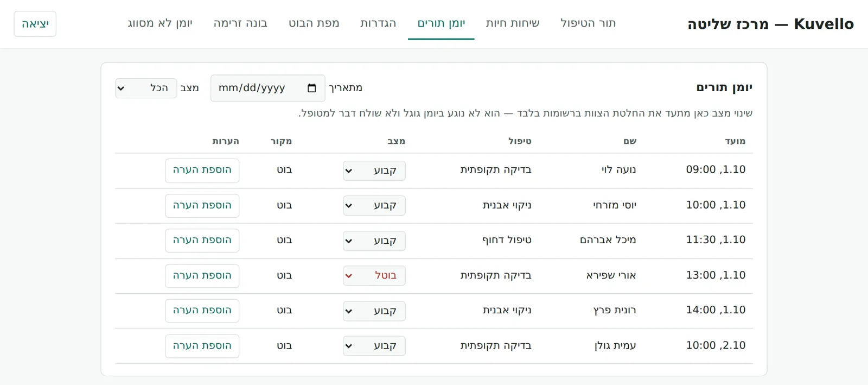Click בדיקה תקופתית in אורי שפירא row
868x385 pixels.
496,275
